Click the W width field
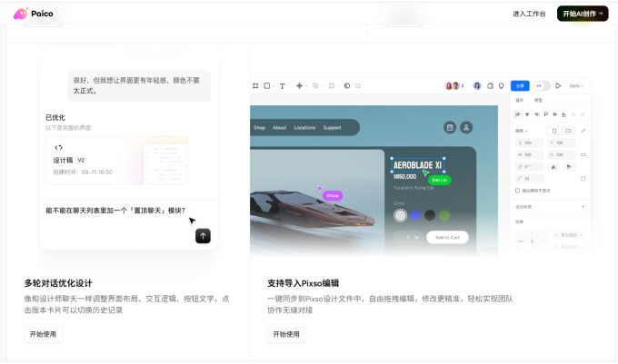This screenshot has width=618, height=364. [x=529, y=154]
